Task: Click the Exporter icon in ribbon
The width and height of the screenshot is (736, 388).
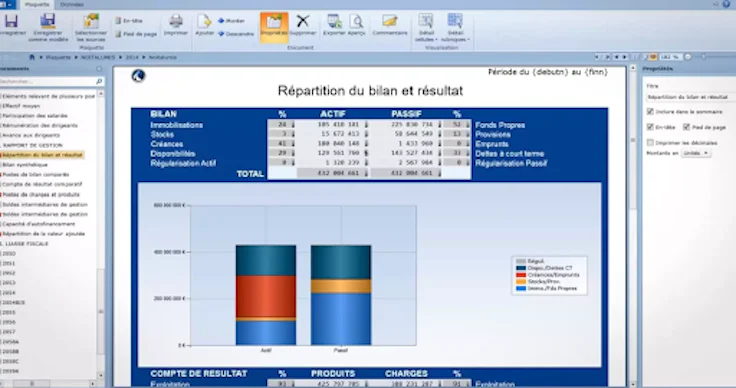Action: click(334, 21)
